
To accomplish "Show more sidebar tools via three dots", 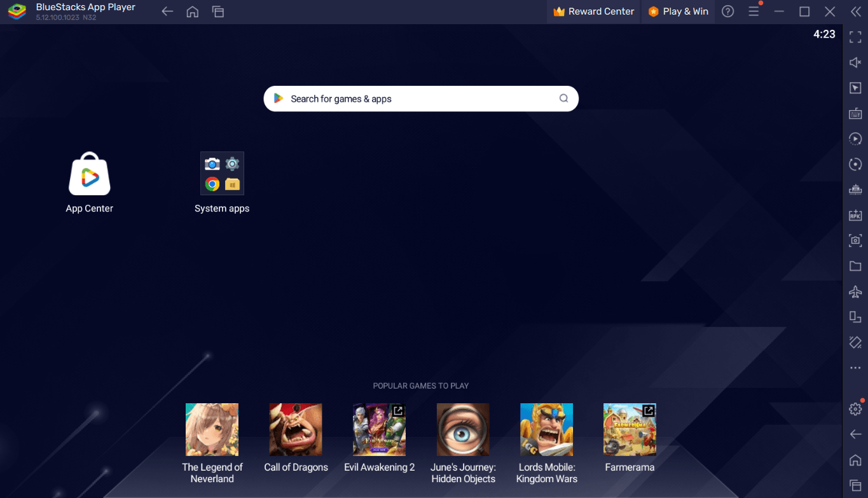I will pyautogui.click(x=855, y=368).
